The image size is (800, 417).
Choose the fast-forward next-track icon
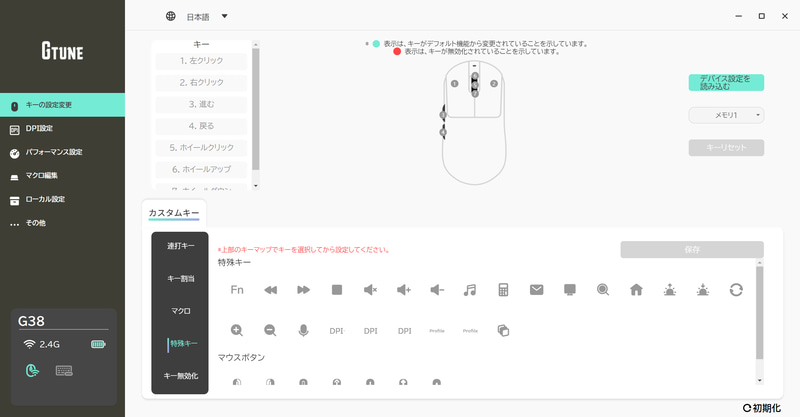click(x=304, y=290)
